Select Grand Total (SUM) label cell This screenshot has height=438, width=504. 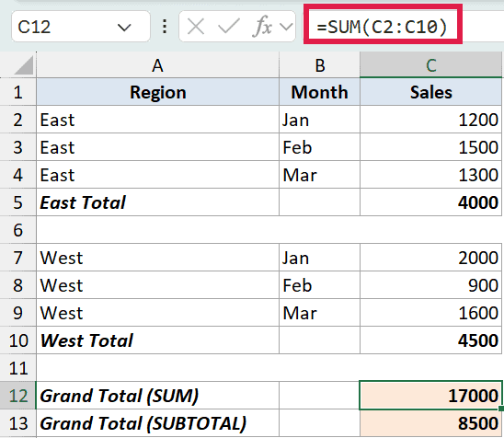tap(158, 396)
